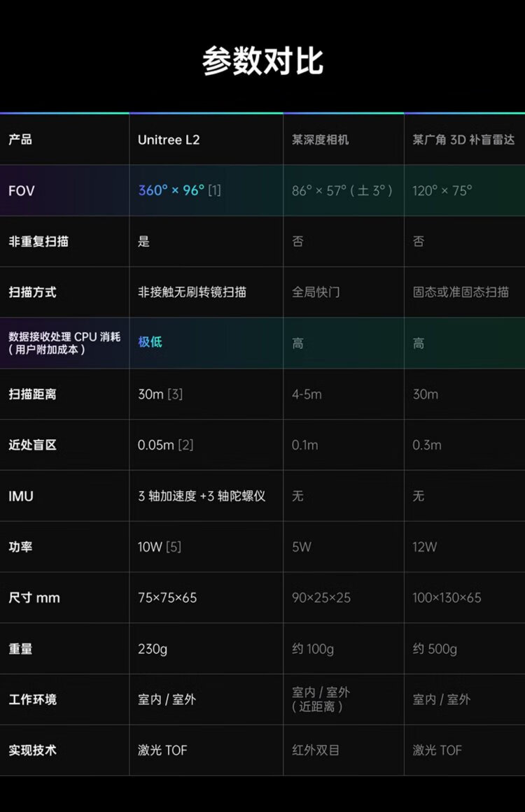This screenshot has width=525, height=812.
Task: Click the highlighted 极低 CPU consumption value
Action: click(150, 342)
